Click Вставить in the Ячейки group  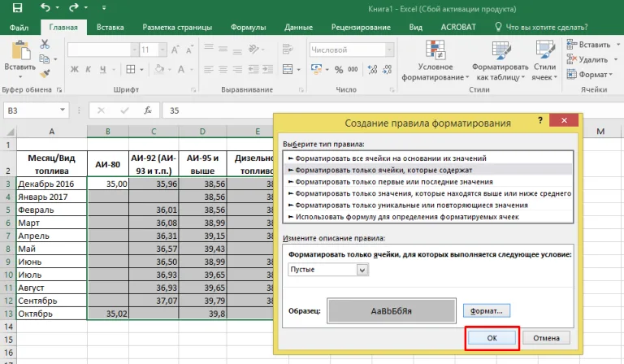(589, 45)
